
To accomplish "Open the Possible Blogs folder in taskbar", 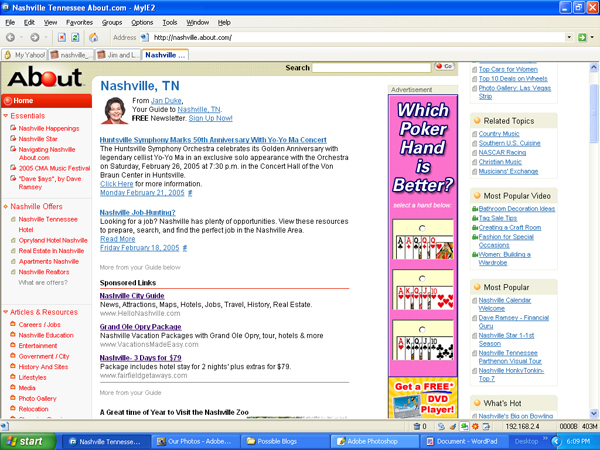I will coord(285,441).
